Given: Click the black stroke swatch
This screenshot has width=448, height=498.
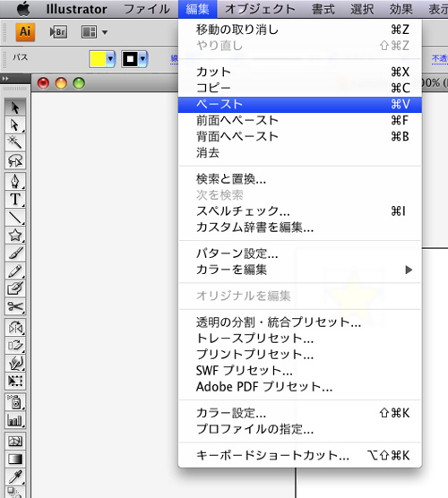Looking at the screenshot, I should tap(130, 59).
